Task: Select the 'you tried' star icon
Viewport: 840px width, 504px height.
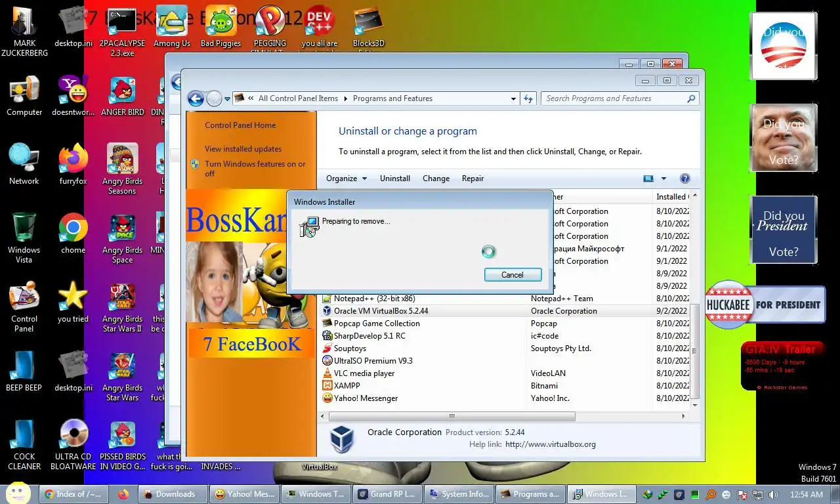Action: point(73,303)
